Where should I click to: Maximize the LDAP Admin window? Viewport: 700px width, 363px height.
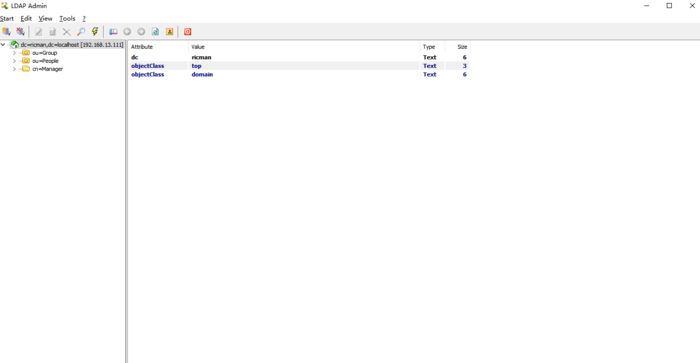(669, 6)
